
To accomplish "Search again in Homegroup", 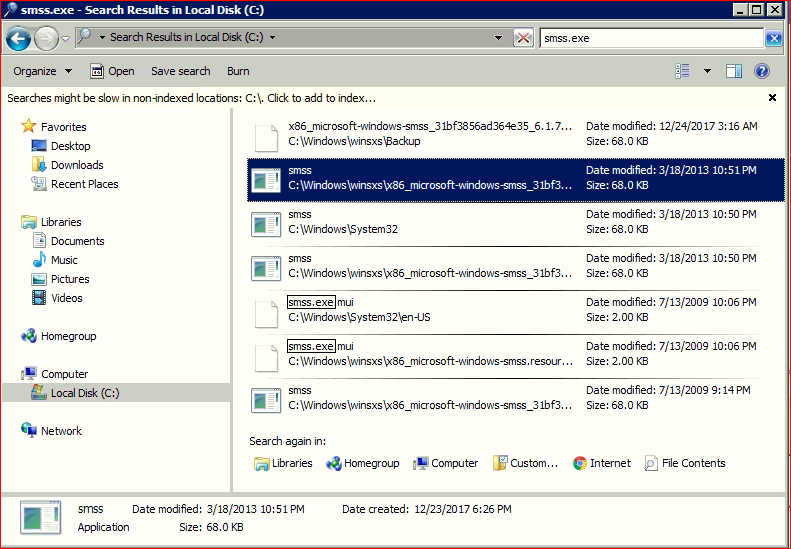I will (363, 463).
